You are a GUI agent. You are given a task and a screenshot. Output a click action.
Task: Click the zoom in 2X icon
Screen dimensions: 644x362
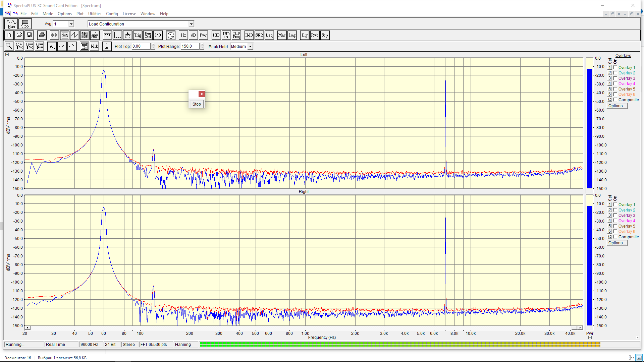tap(19, 46)
